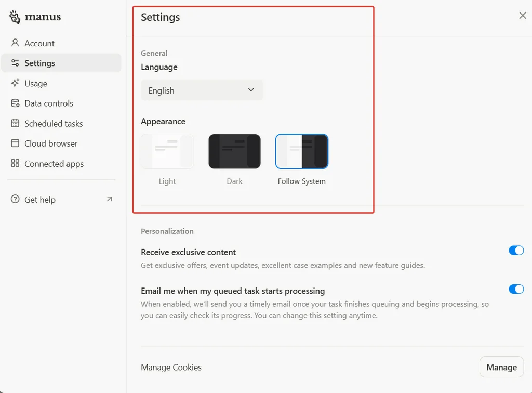Click the chevron arrow in Language selector
The image size is (532, 393).
[x=251, y=90]
